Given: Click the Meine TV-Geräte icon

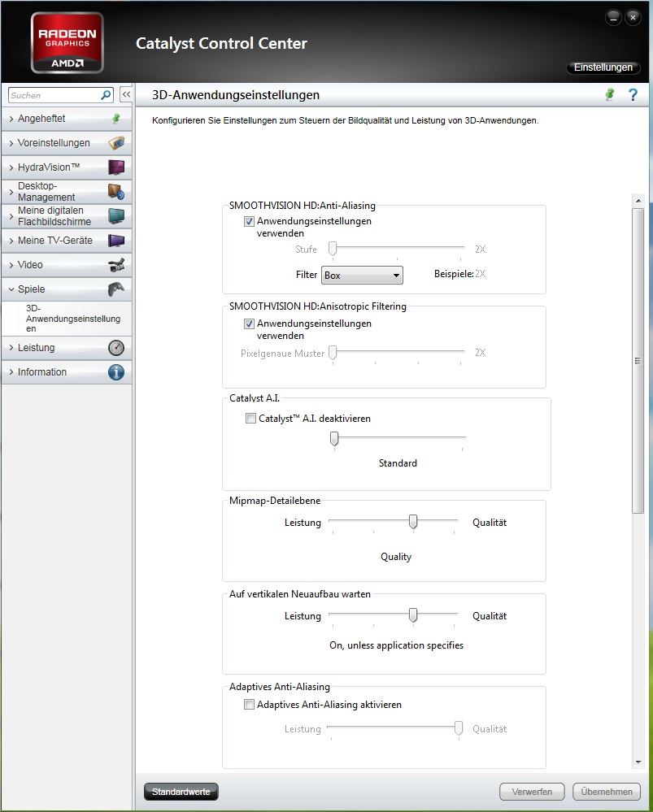Looking at the screenshot, I should pos(116,241).
